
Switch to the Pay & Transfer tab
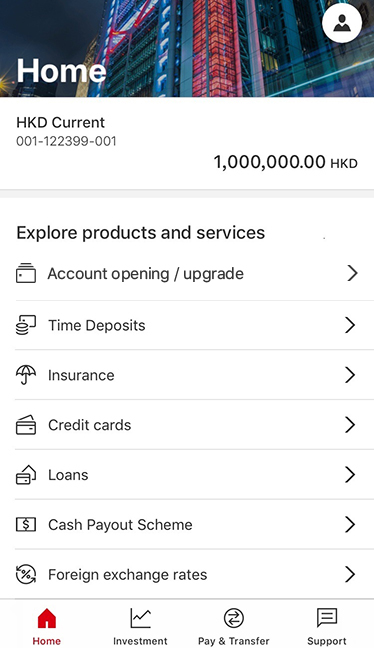(x=233, y=626)
